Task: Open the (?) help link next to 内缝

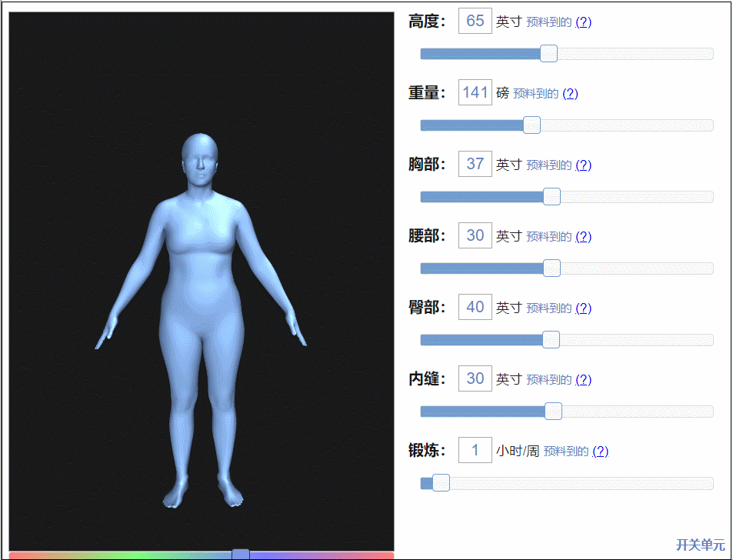Action: tap(582, 379)
